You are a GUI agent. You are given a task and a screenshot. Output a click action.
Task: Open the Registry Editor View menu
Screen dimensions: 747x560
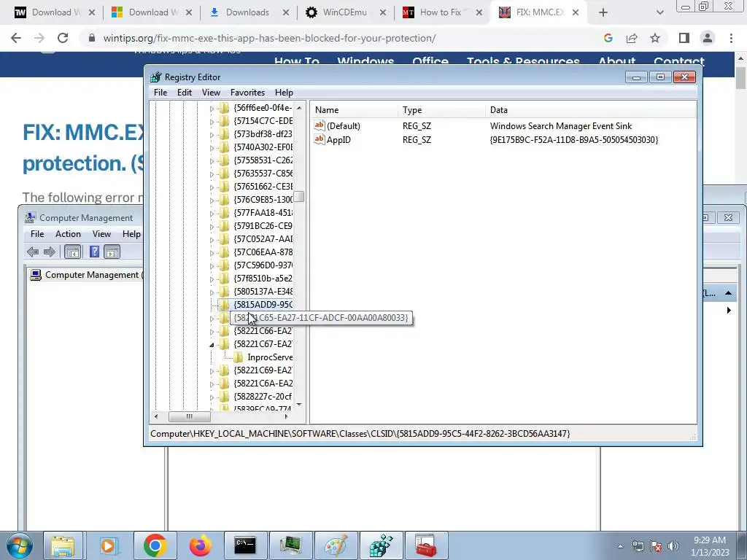[211, 93]
